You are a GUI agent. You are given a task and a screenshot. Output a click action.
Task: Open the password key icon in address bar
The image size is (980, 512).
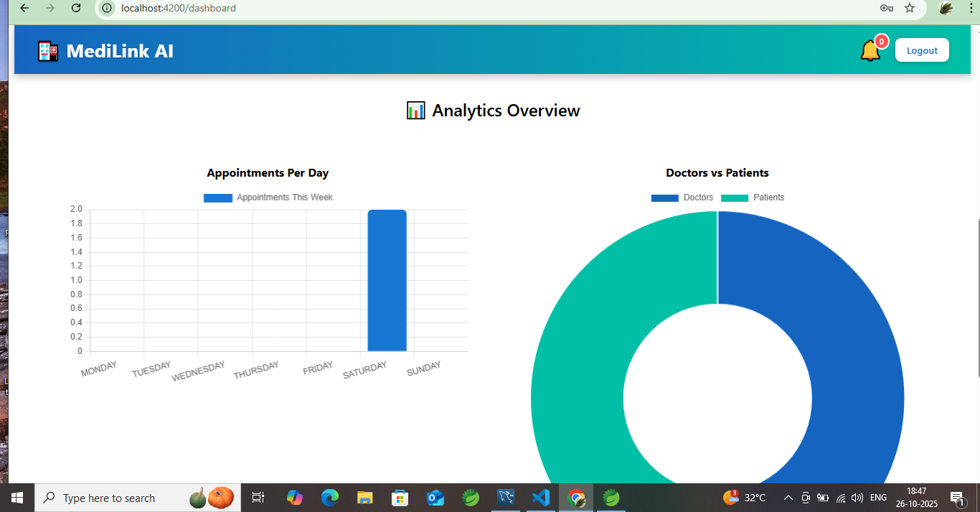[886, 8]
